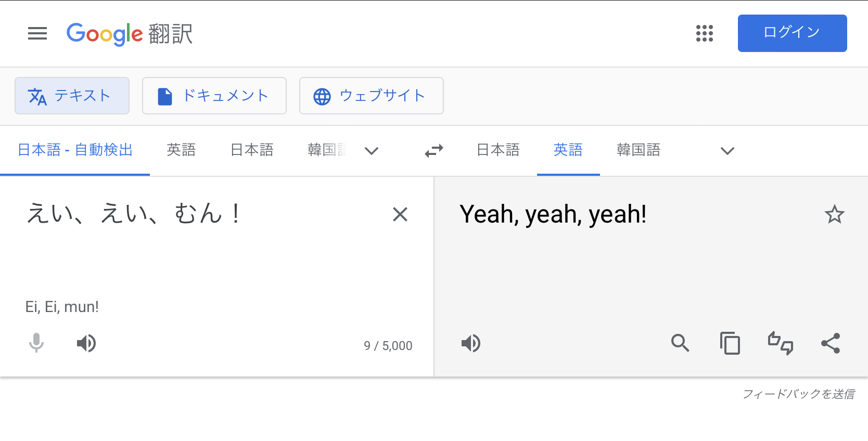Open the Google apps grid
This screenshot has width=868, height=441.
705,33
